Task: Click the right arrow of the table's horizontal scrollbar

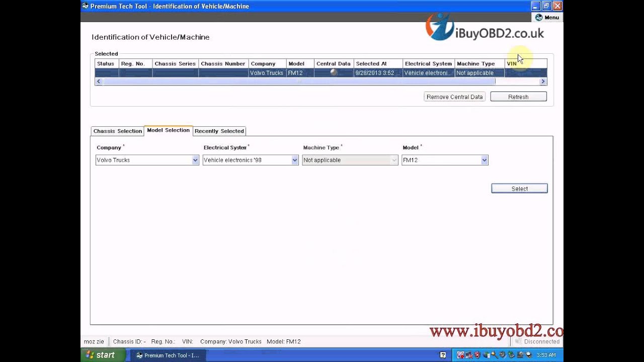Action: [543, 81]
